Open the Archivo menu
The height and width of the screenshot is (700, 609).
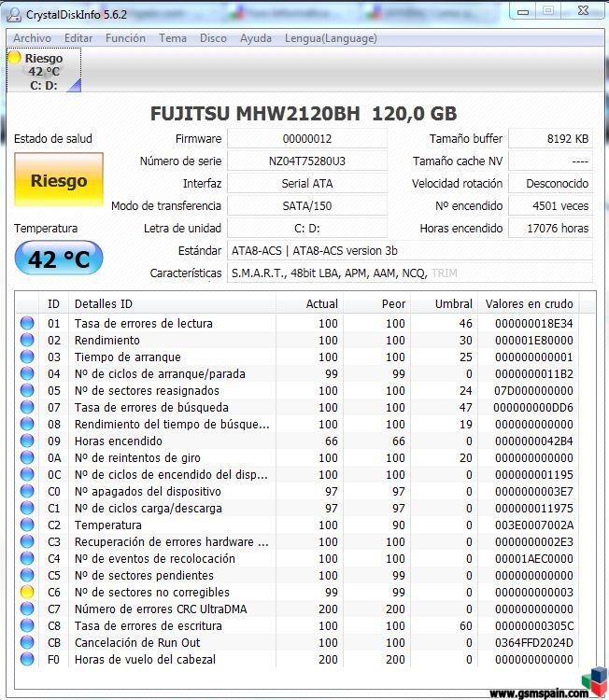32,38
